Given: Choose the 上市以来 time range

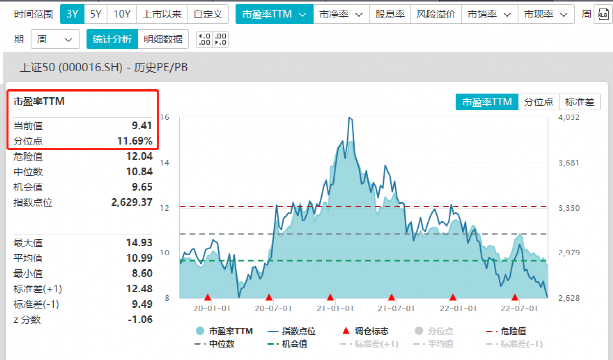Looking at the screenshot, I should coord(162,14).
